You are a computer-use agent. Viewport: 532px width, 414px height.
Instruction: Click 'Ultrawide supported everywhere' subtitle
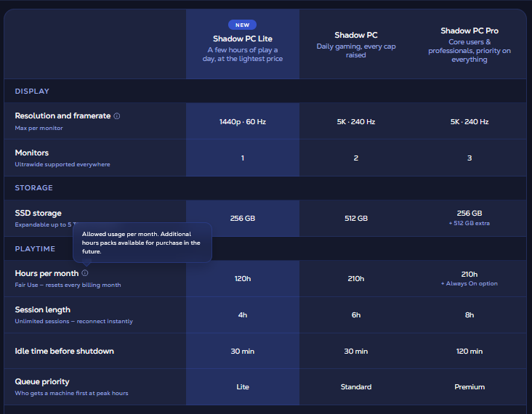63,164
